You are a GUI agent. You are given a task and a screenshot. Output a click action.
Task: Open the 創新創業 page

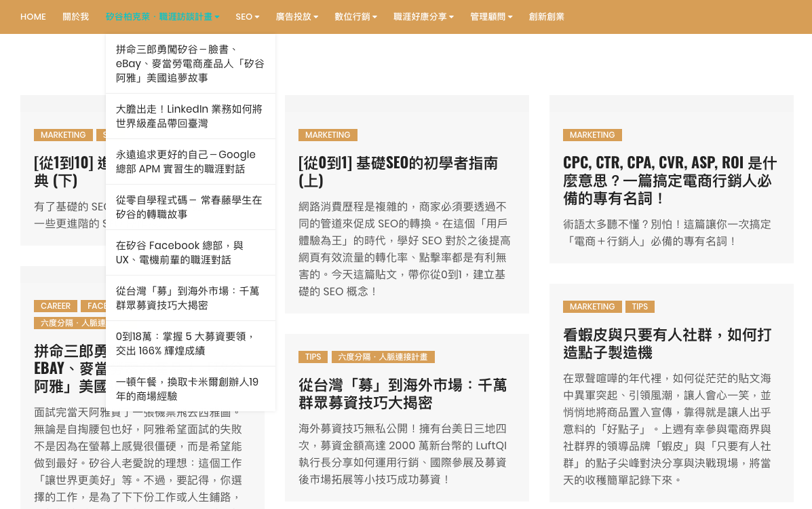546,16
